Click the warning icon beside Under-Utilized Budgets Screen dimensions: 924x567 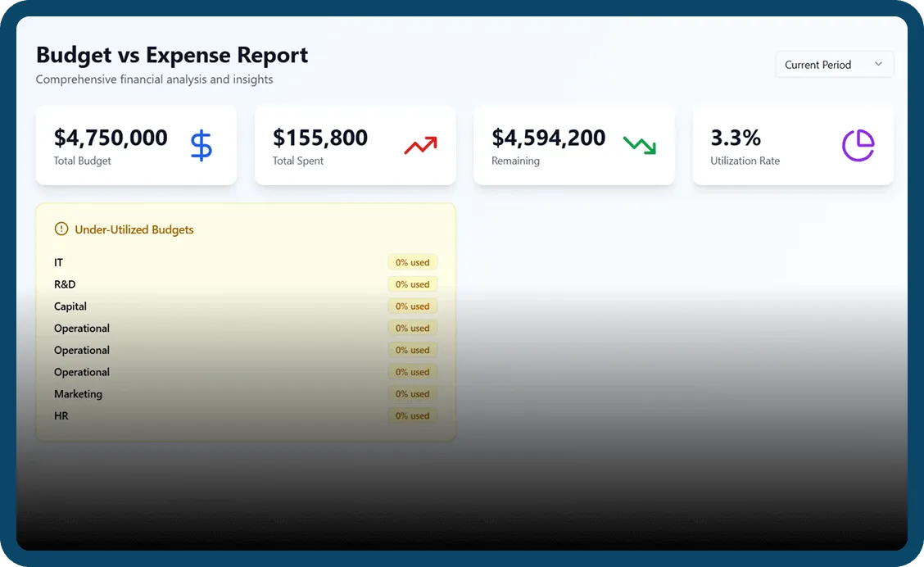(x=61, y=229)
